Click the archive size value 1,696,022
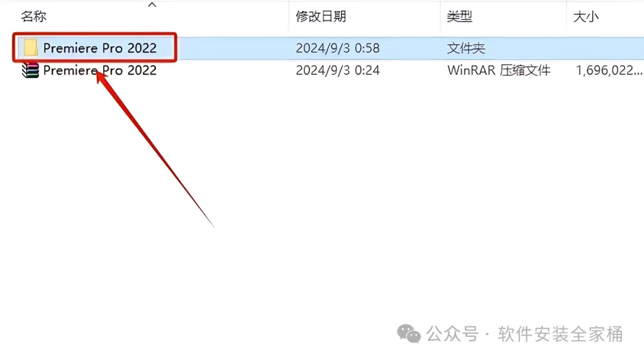This screenshot has height=360, width=644. coord(609,70)
